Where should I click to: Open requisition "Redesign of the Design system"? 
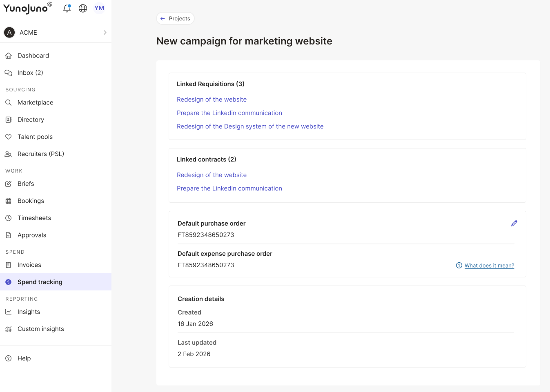click(x=250, y=126)
